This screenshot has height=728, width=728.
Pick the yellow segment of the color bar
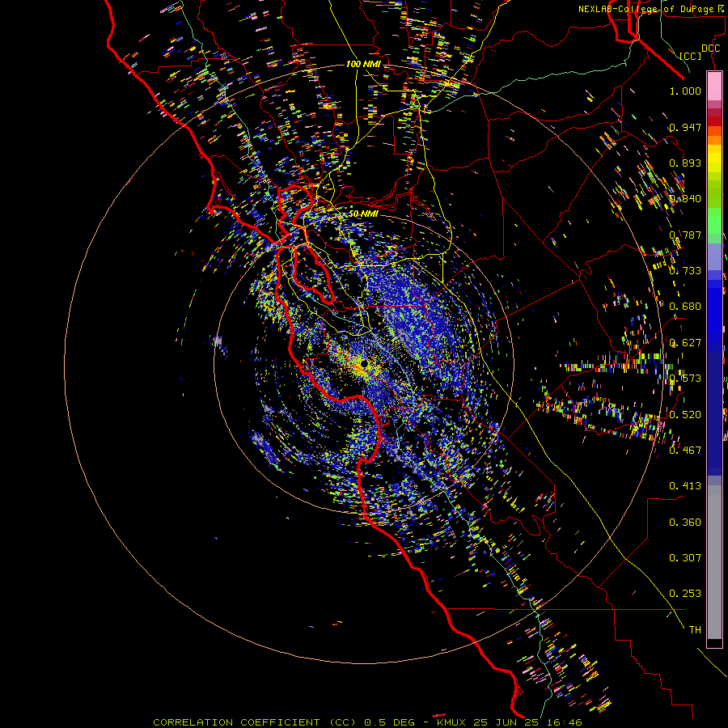(714, 159)
